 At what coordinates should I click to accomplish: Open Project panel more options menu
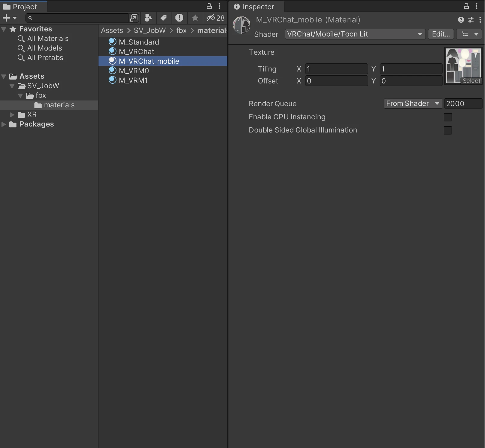coord(219,6)
